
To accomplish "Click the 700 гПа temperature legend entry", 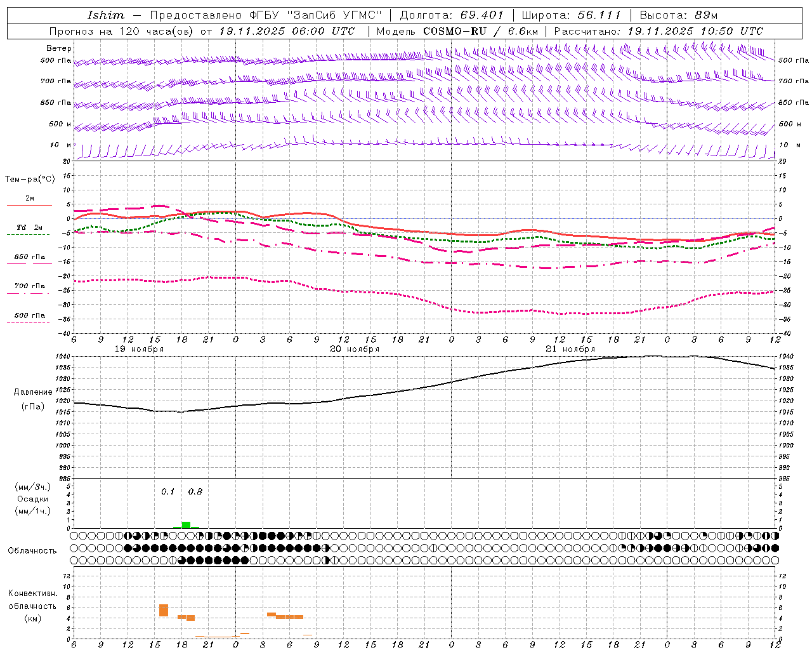I will coord(30,286).
